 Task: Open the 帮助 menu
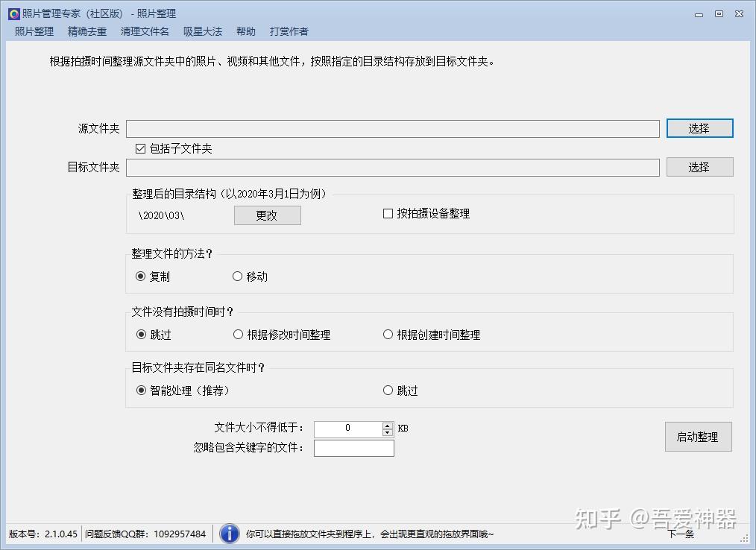pos(246,31)
